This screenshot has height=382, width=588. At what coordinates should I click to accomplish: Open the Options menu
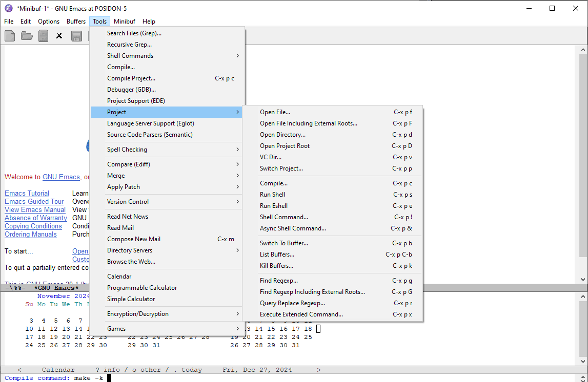tap(49, 22)
